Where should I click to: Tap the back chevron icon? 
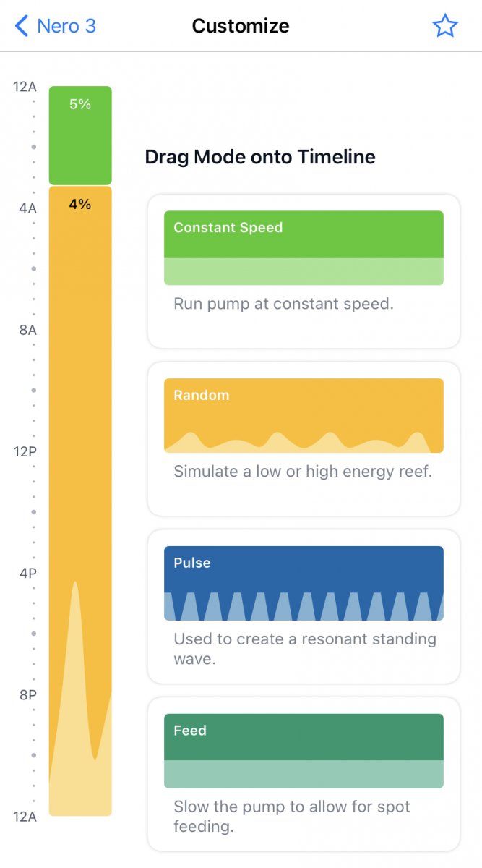coord(22,27)
